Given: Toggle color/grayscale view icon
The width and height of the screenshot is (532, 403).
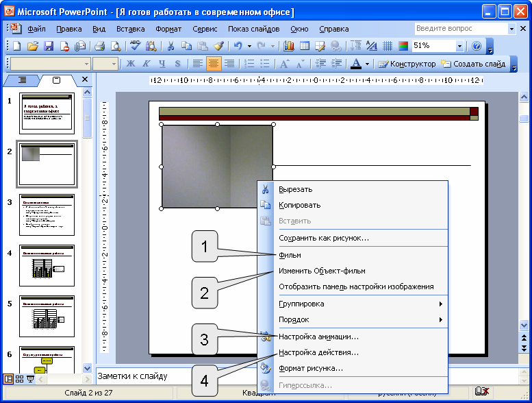Looking at the screenshot, I should pos(403,46).
